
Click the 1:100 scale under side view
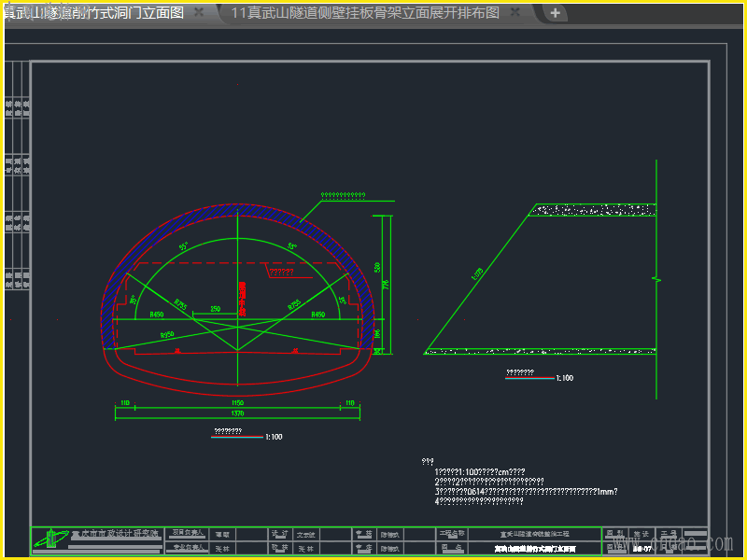tap(565, 378)
